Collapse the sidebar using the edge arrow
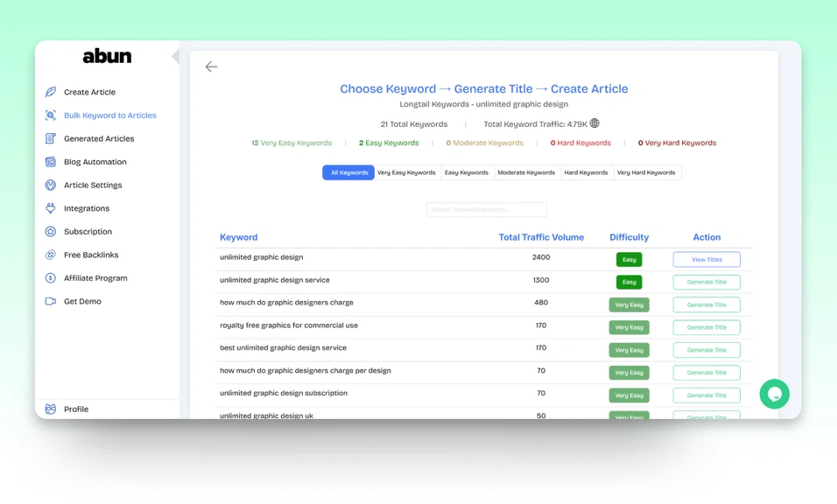The height and width of the screenshot is (504, 837). click(x=175, y=57)
